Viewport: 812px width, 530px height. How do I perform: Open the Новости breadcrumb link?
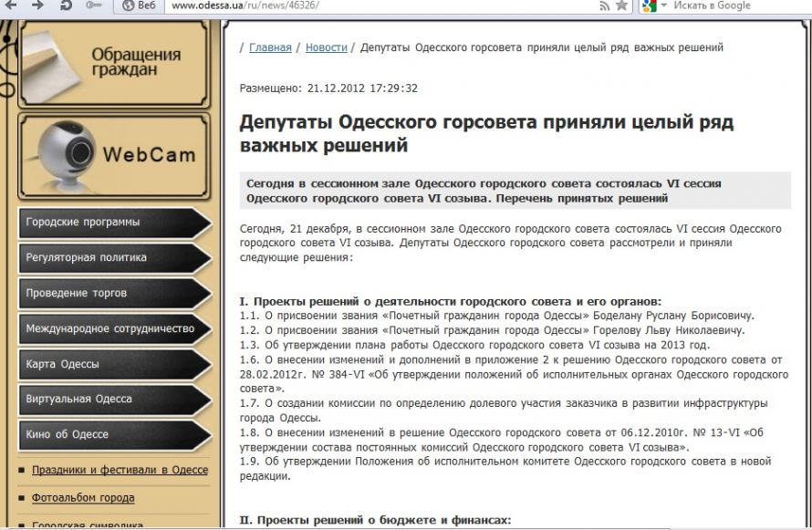coord(326,47)
